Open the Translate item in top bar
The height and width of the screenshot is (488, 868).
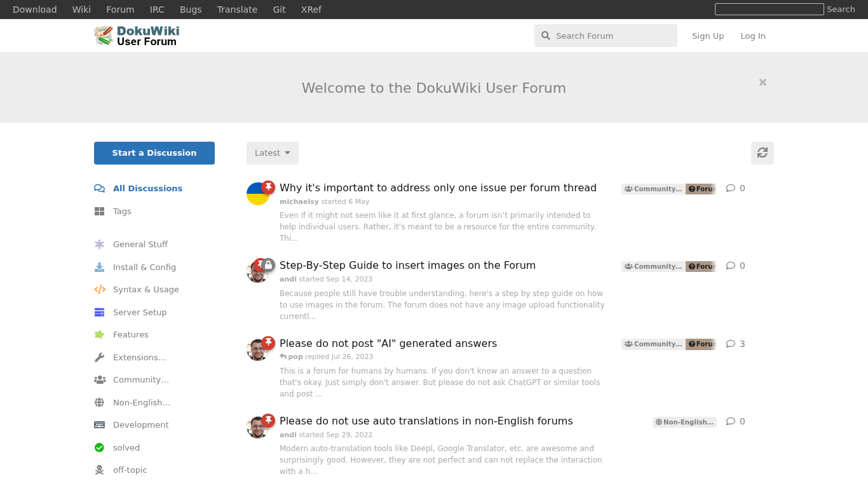click(237, 10)
